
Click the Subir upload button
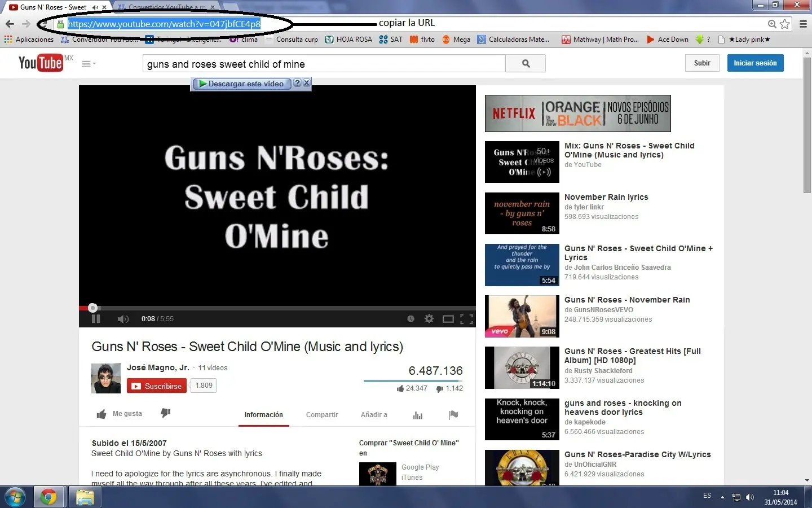tap(702, 63)
